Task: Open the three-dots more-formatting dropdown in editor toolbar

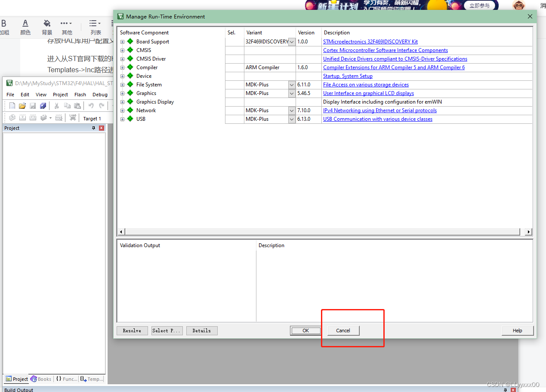Action: pyautogui.click(x=66, y=23)
